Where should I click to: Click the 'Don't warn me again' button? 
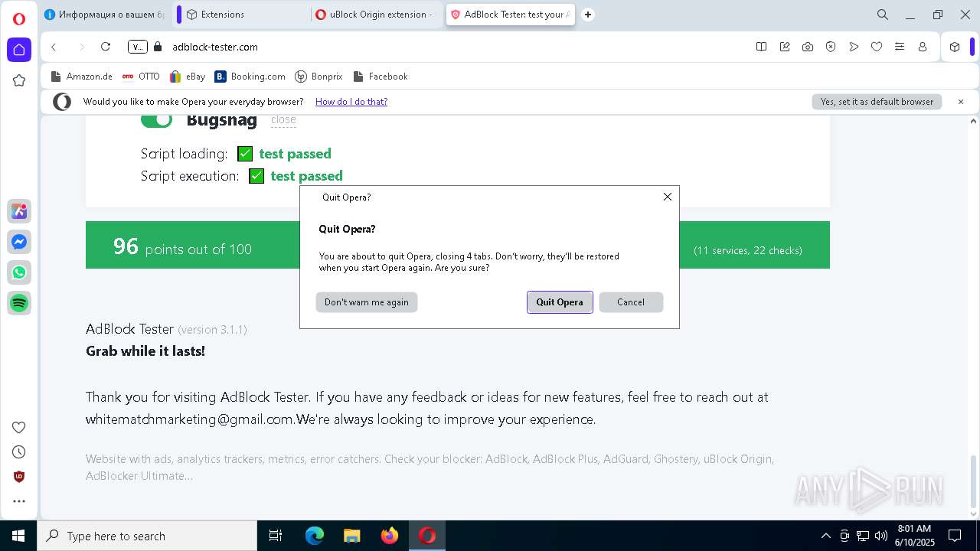pyautogui.click(x=367, y=302)
